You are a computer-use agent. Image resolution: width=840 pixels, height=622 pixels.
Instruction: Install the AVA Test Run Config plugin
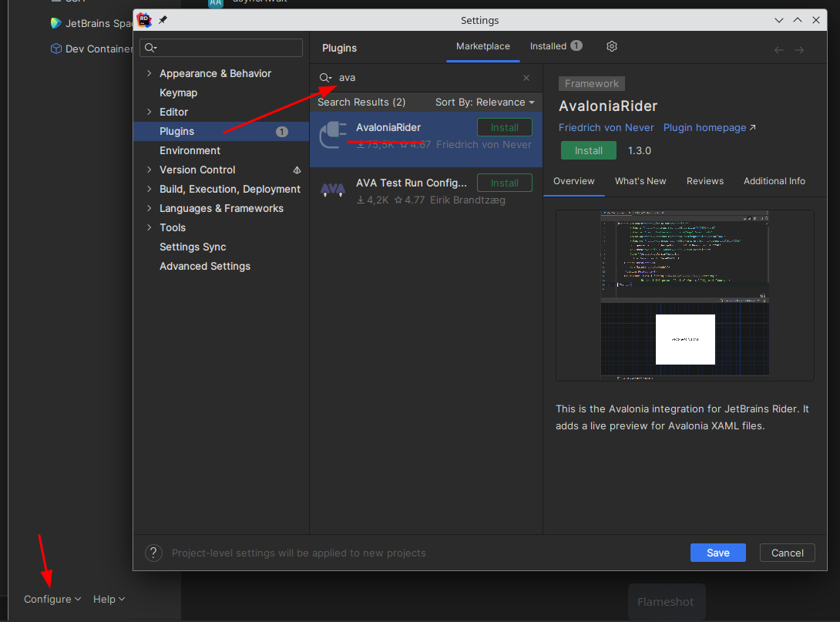504,183
